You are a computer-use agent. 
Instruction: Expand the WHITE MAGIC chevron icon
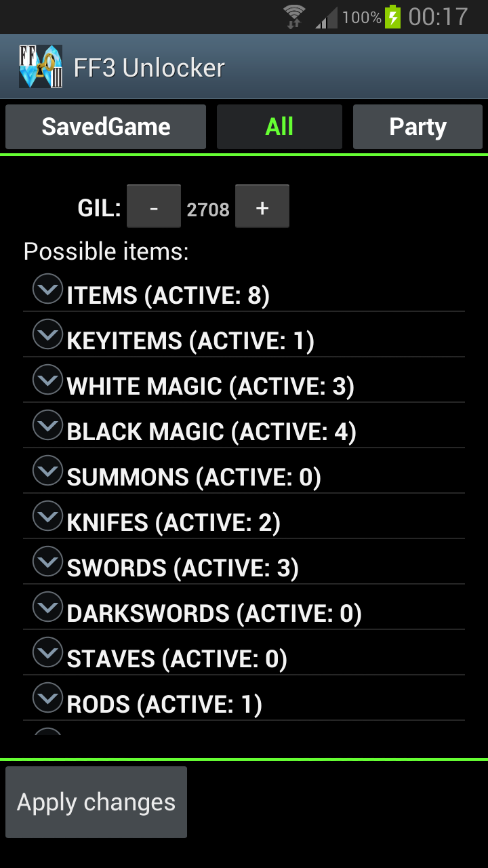tap(48, 380)
